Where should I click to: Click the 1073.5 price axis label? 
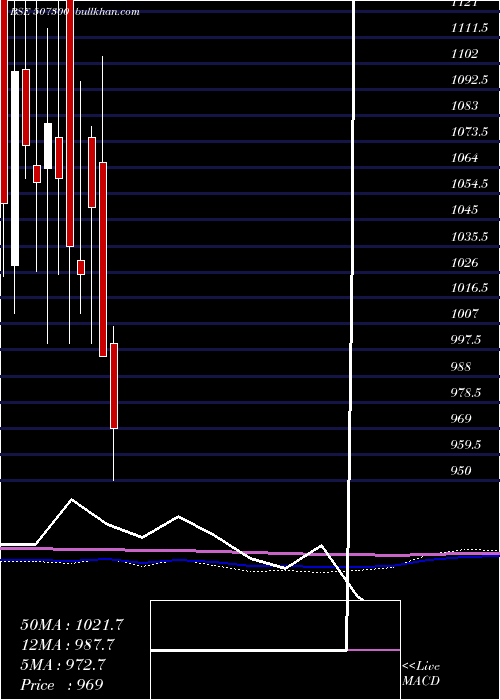point(469,132)
